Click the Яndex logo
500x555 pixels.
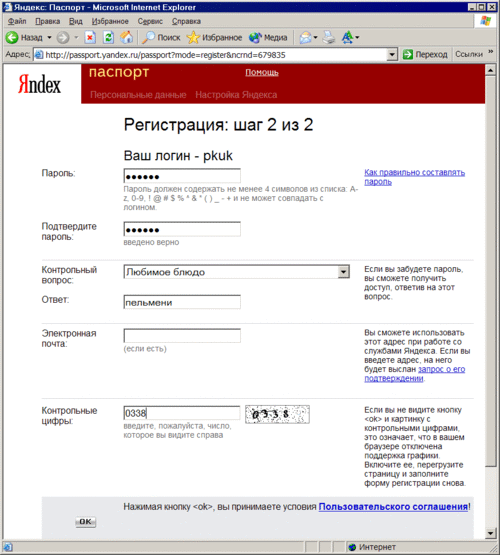tap(39, 84)
